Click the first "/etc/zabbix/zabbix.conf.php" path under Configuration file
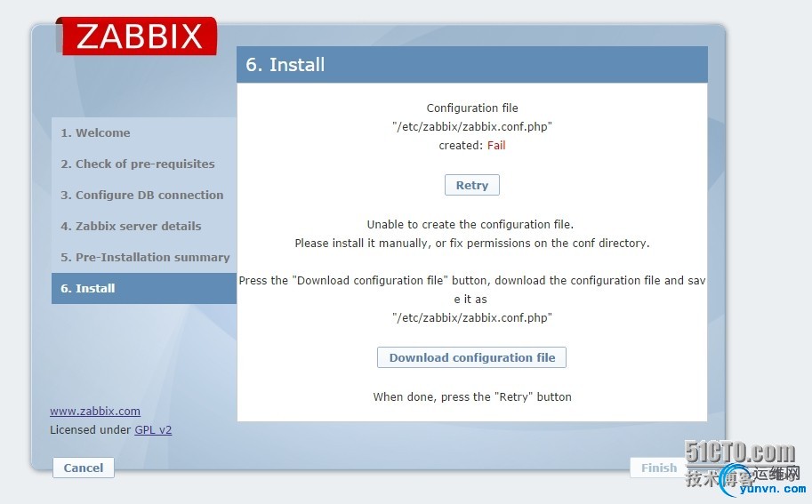812x504 pixels. [471, 127]
